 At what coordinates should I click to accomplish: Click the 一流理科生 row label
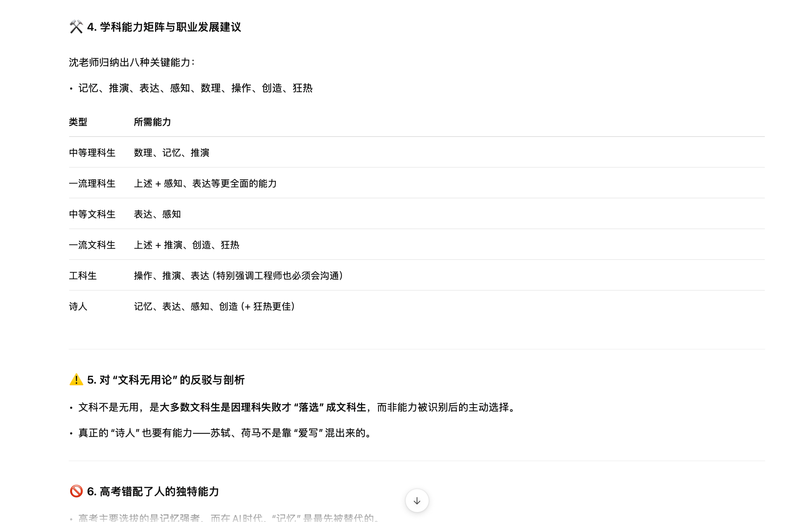pos(92,183)
